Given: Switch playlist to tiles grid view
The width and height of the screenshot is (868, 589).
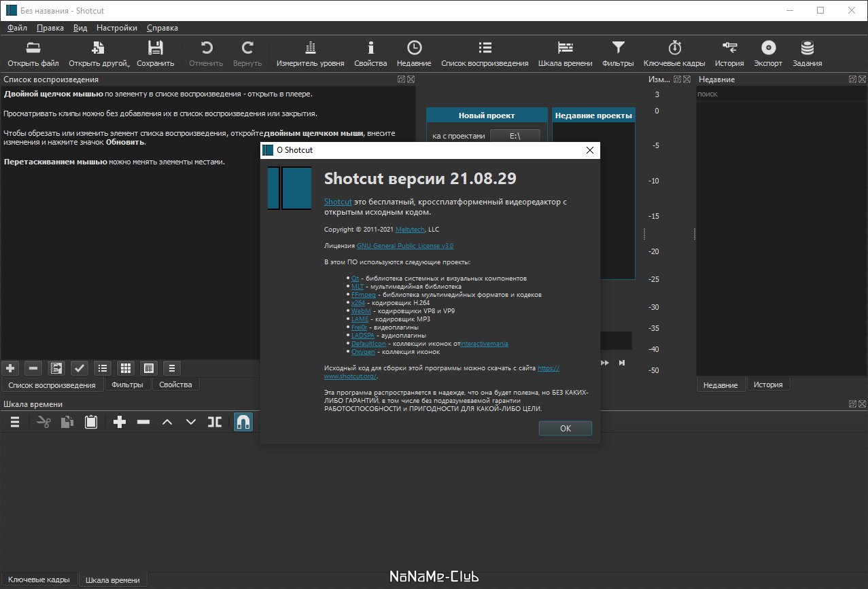Looking at the screenshot, I should coord(125,368).
